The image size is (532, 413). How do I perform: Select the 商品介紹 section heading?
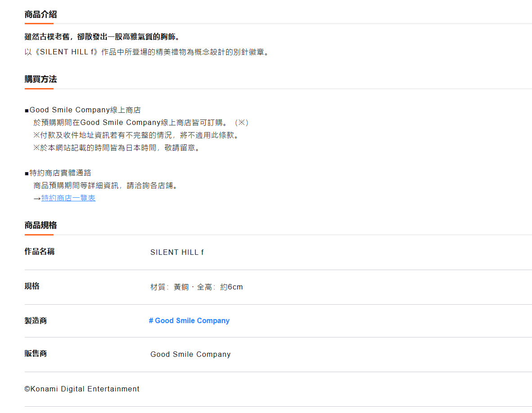point(41,14)
